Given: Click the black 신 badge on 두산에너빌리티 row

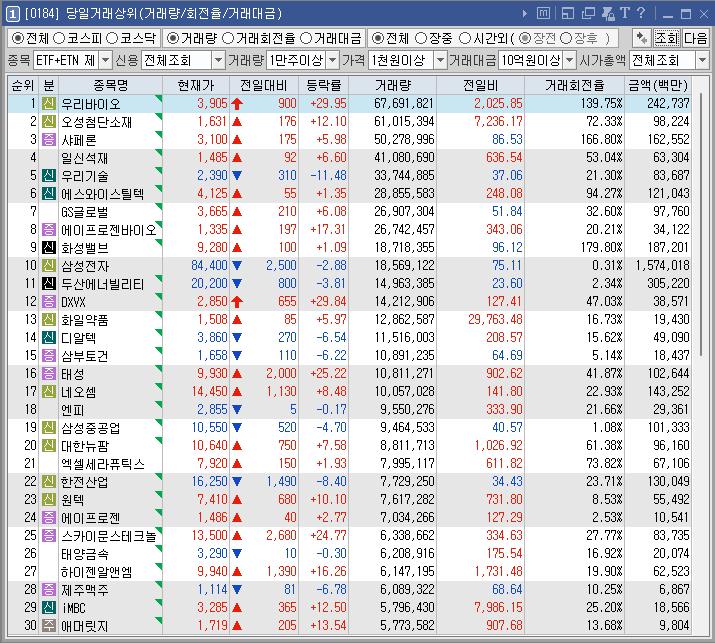Looking at the screenshot, I should [x=49, y=284].
